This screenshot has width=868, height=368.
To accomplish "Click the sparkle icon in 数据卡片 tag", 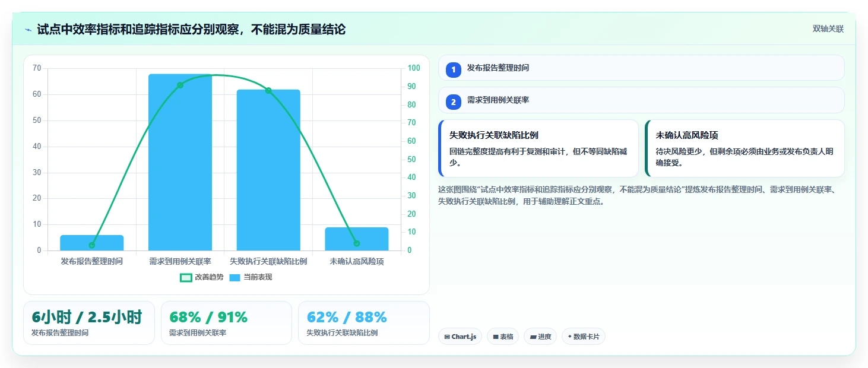I will coord(569,337).
